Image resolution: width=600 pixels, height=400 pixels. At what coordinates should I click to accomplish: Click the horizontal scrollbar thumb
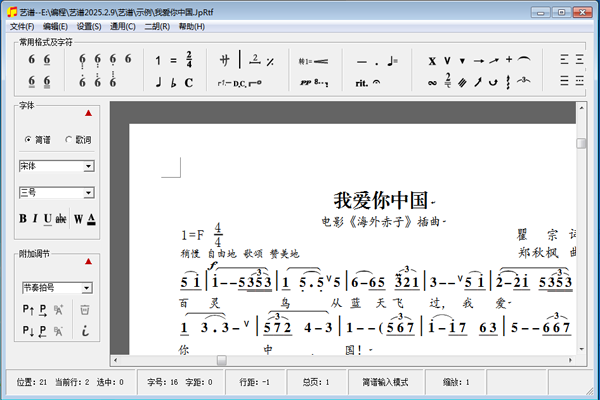tap(222, 360)
